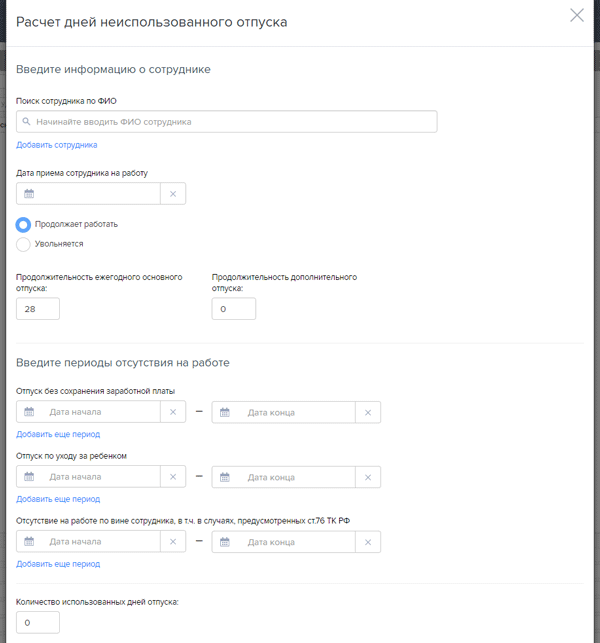
Task: Click the annual main leave duration field
Action: click(x=38, y=309)
